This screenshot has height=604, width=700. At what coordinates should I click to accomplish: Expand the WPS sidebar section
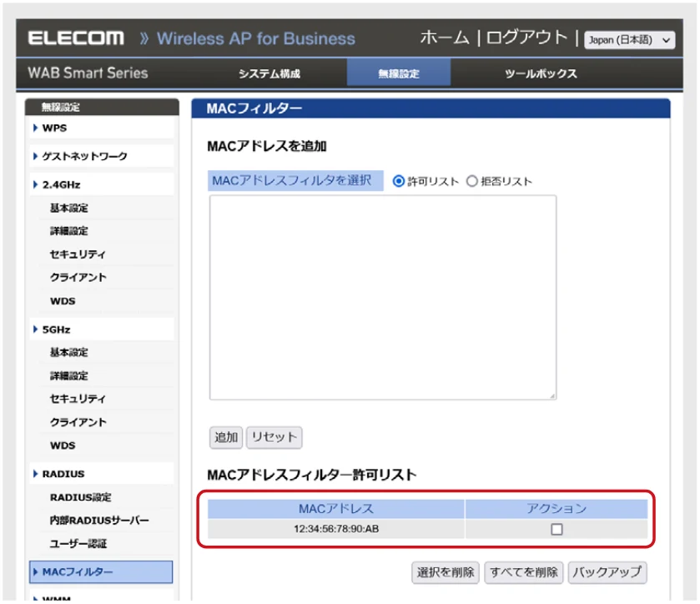pos(101,128)
